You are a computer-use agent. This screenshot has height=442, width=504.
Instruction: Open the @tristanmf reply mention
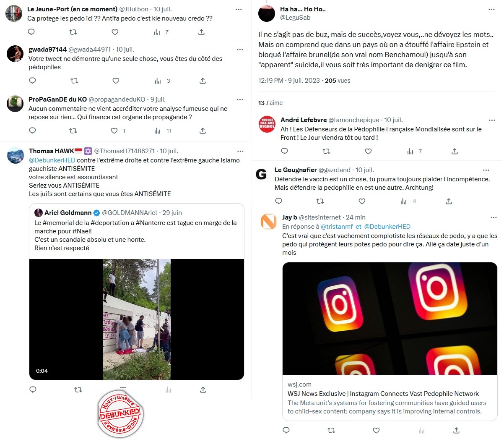pyautogui.click(x=337, y=227)
